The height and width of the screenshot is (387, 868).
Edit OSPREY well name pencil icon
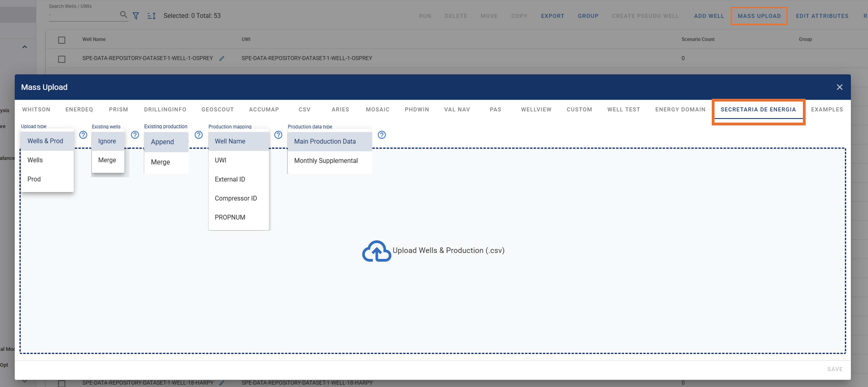222,59
